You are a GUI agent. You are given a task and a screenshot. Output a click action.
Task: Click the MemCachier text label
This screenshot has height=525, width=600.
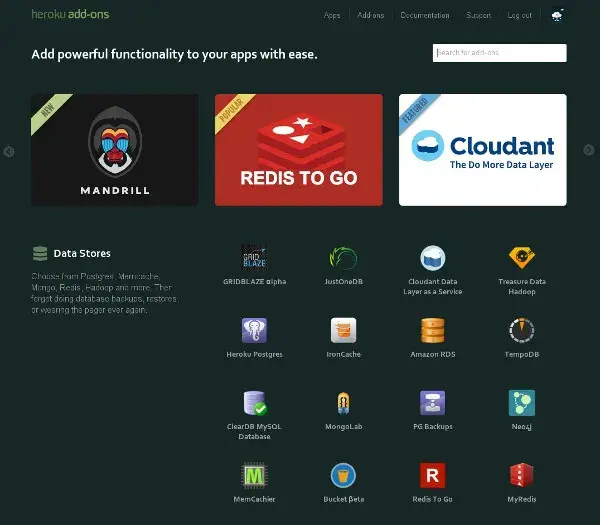point(254,499)
